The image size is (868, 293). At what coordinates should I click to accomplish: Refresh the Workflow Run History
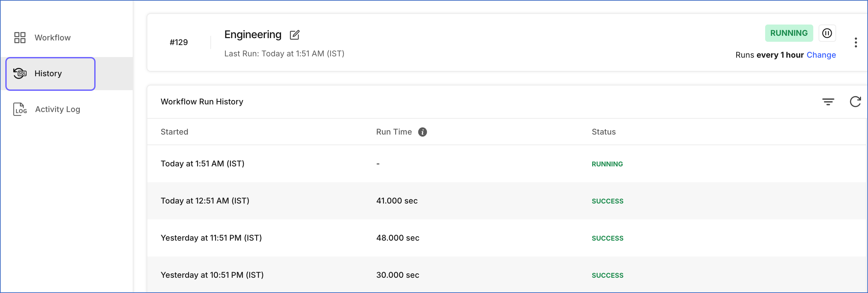tap(855, 101)
